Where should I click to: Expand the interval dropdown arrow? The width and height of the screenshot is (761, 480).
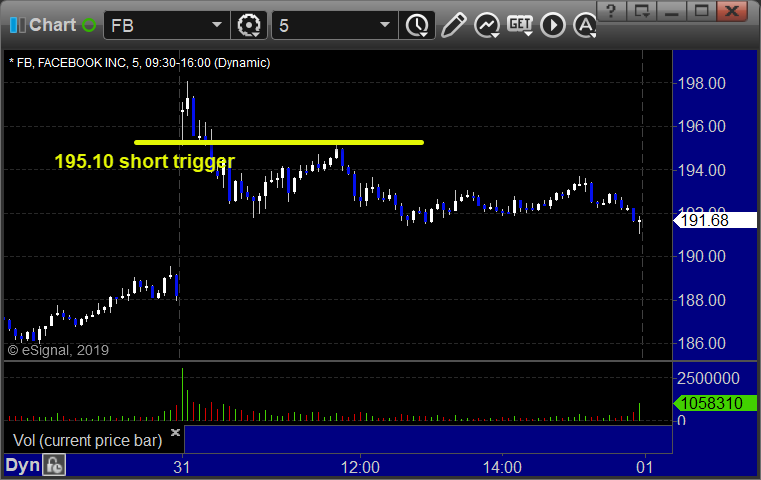pyautogui.click(x=385, y=25)
